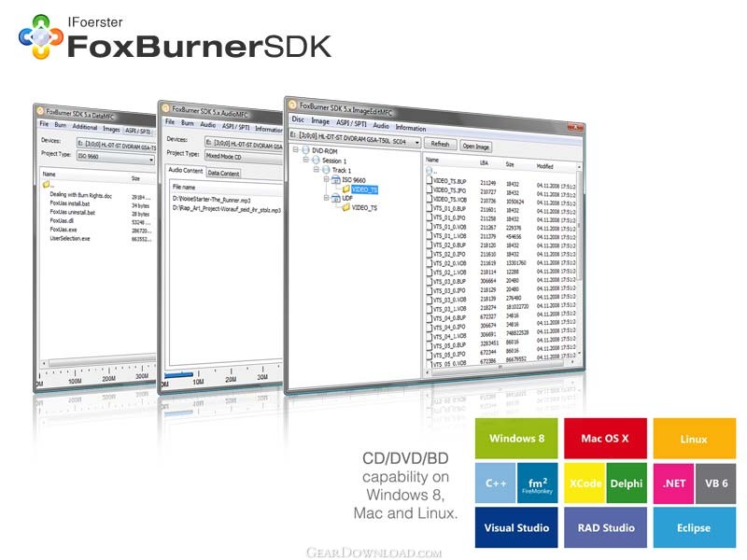747x560 pixels.
Task: Select 'FoxUas uninstall.bat' in DataMFC
Action: tap(73, 212)
